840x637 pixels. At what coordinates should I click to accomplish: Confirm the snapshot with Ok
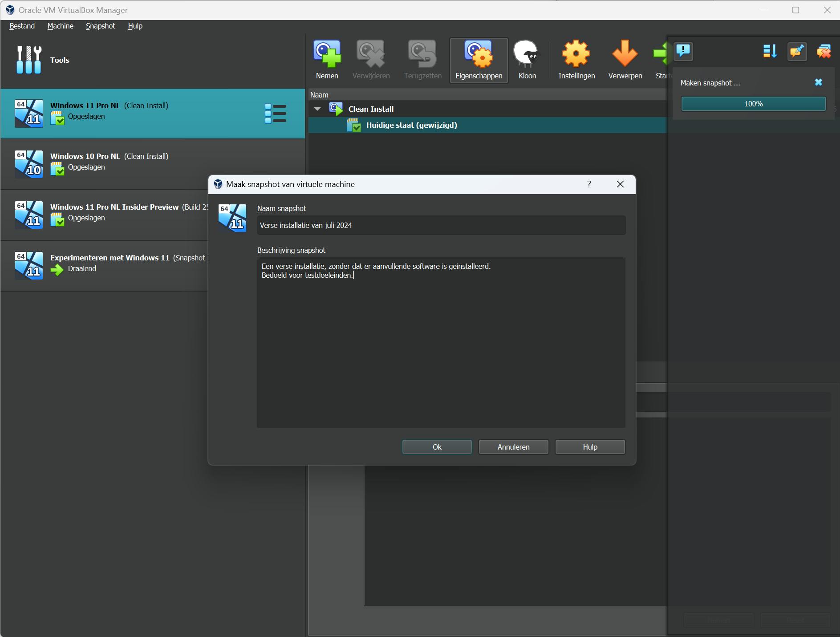(437, 447)
